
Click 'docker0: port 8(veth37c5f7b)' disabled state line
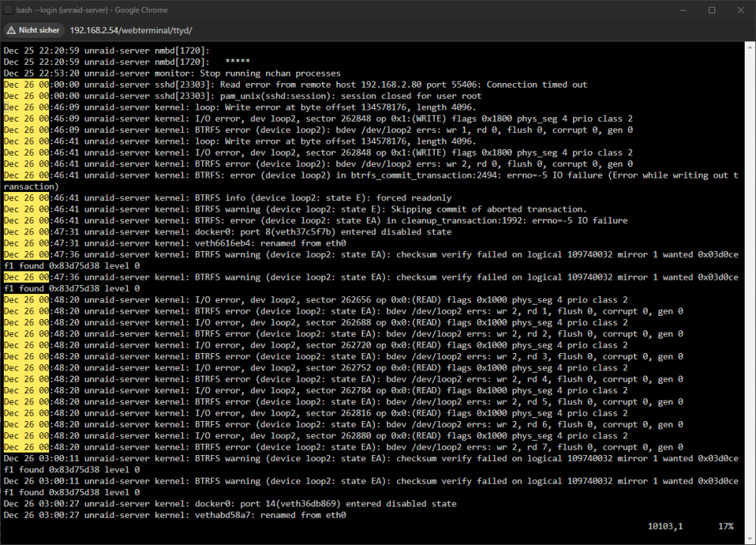[228, 232]
